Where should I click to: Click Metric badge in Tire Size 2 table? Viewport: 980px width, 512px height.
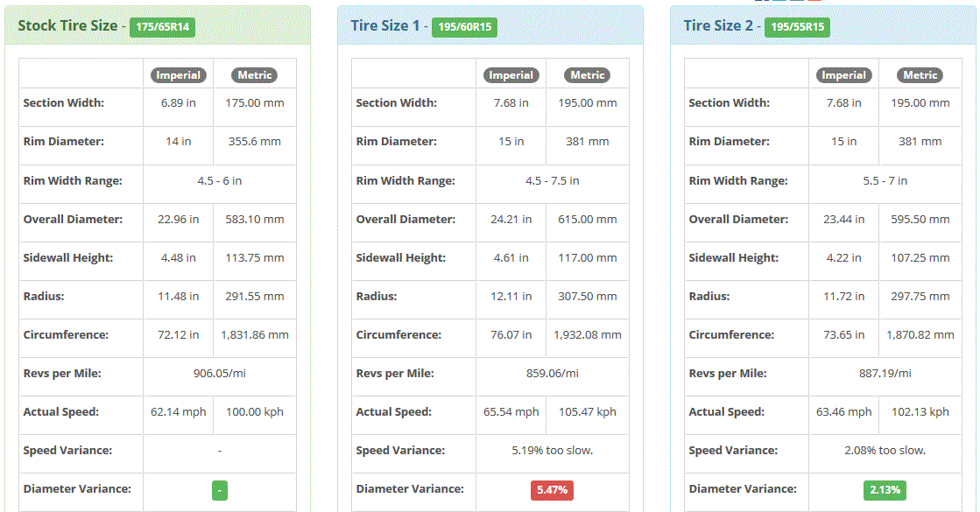pos(920,75)
